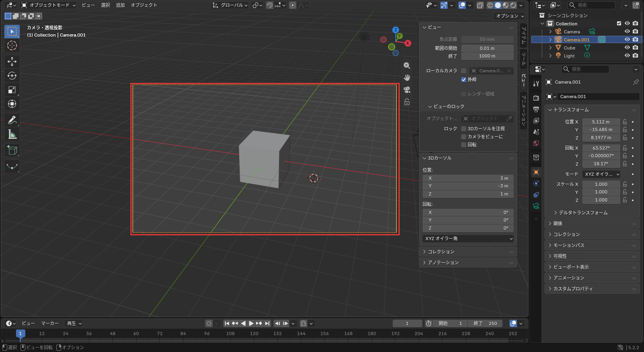Image resolution: width=644 pixels, height=352 pixels.
Task: Open the グローバル orientation dropdown
Action: click(230, 5)
